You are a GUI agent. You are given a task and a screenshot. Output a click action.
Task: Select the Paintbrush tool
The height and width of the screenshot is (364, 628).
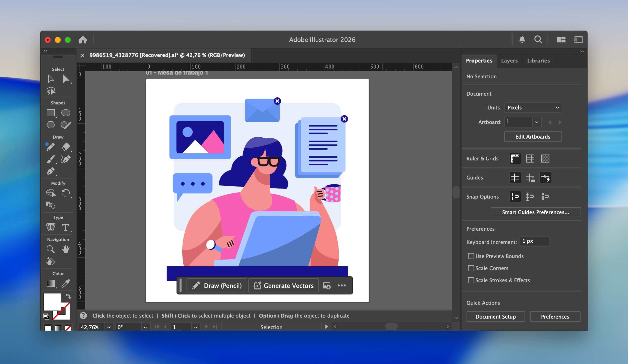pyautogui.click(x=51, y=159)
